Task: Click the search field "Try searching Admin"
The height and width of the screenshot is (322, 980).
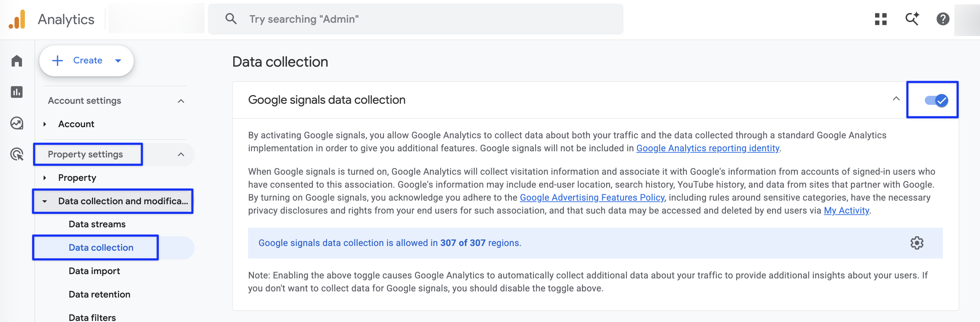Action: click(415, 19)
